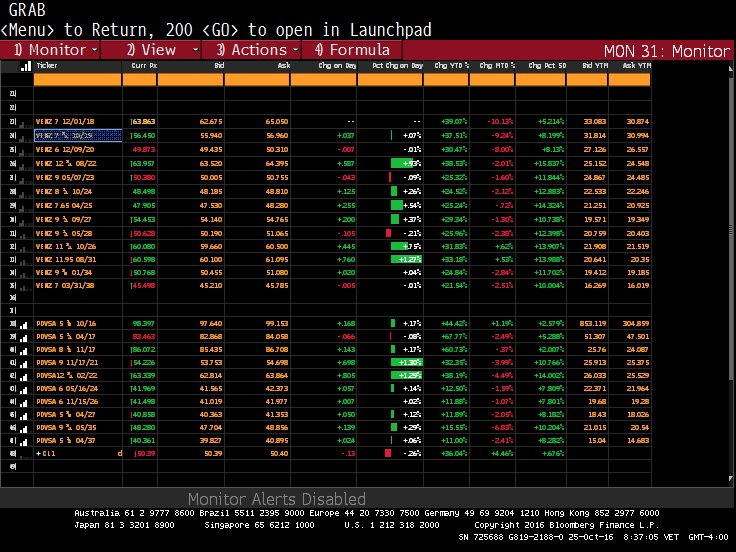Click the bar chart icon beside Ticker header
This screenshot has height=552, width=736.
pos(26,66)
